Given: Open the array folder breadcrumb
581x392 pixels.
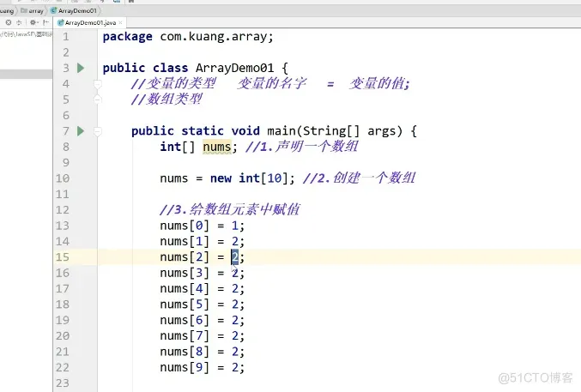Looking at the screenshot, I should click(33, 11).
